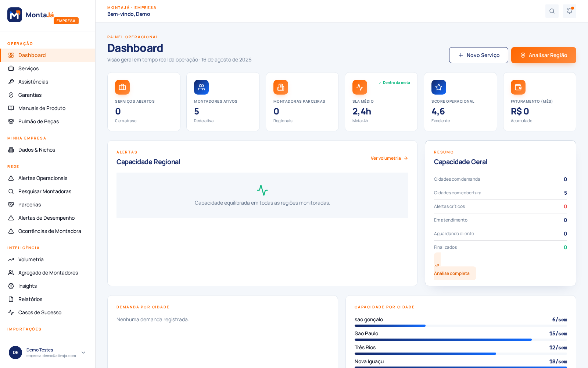
Task: Open Dados & Nichos menu item
Action: (x=48, y=150)
